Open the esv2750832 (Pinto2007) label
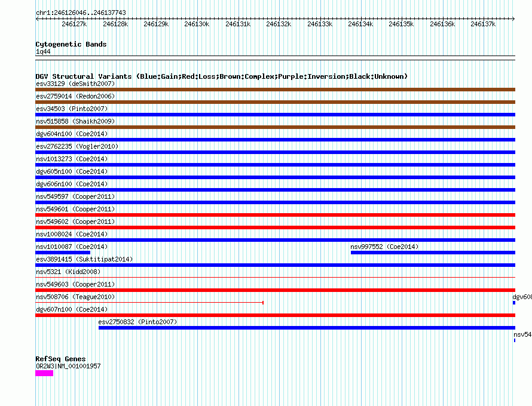Viewport: 532px width, 406px height. pos(137,322)
